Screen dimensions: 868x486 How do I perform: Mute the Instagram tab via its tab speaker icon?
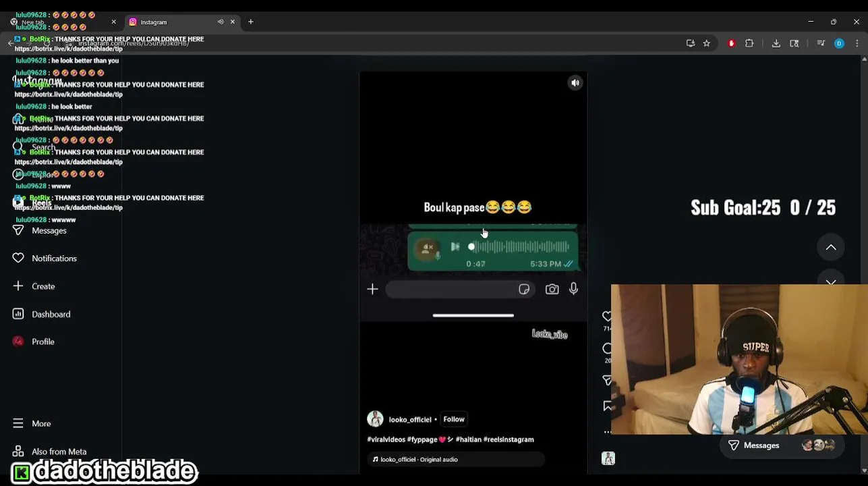pyautogui.click(x=221, y=22)
